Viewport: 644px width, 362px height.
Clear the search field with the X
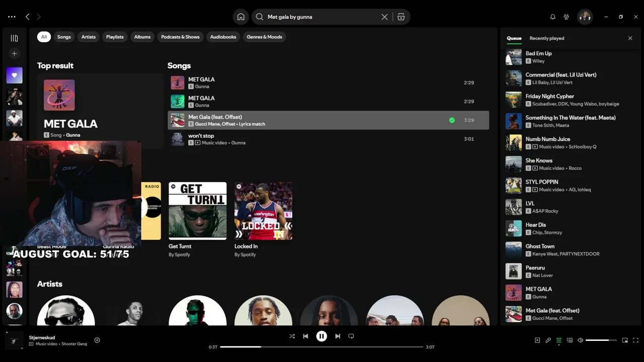tap(384, 17)
